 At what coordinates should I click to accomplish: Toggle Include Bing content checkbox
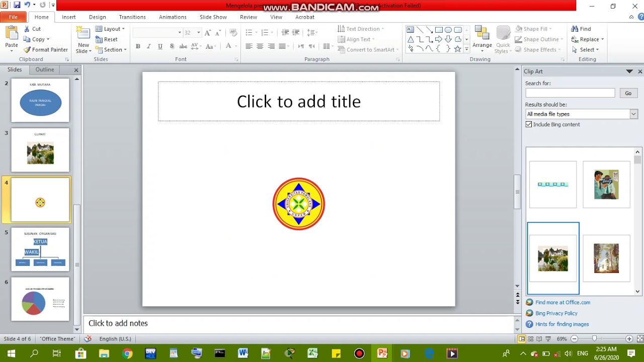tap(529, 124)
